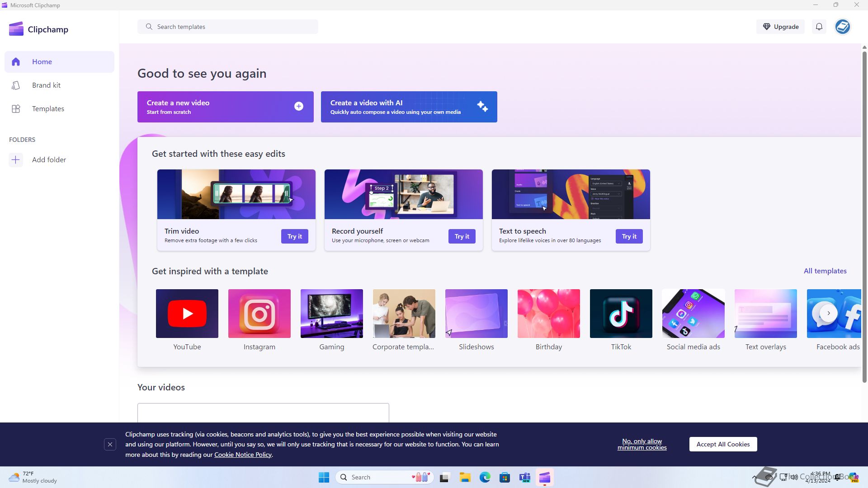Click the FOLDERS section label
868x488 pixels.
22,140
